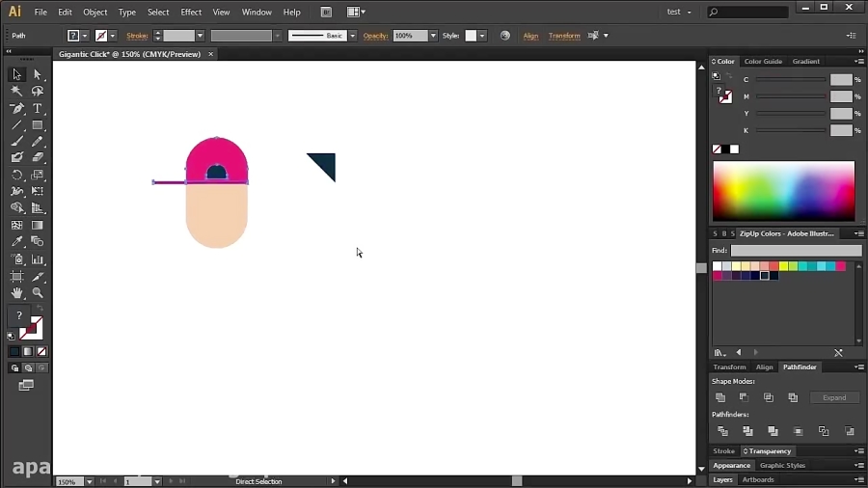The image size is (868, 488).
Task: Click the Divide pathfinder icon
Action: pyautogui.click(x=722, y=430)
